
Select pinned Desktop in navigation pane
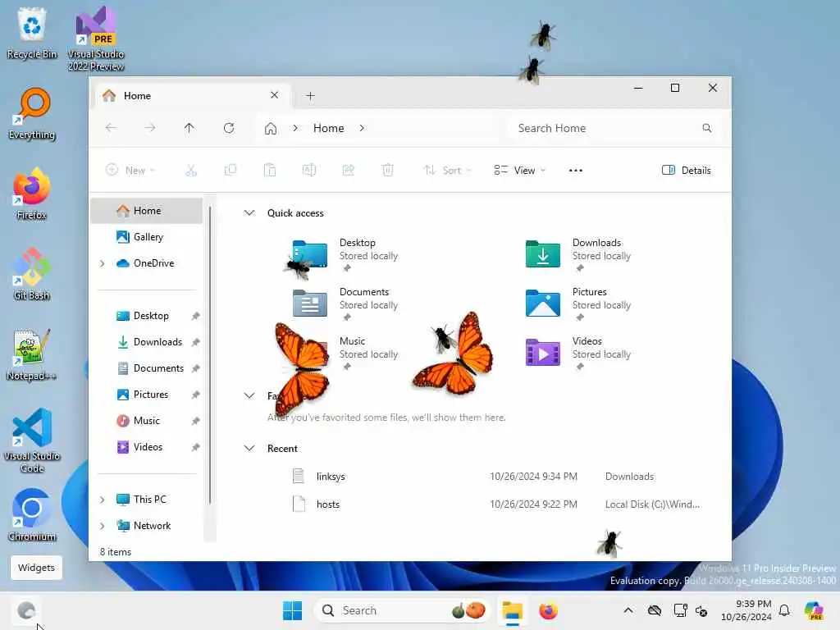146,316
